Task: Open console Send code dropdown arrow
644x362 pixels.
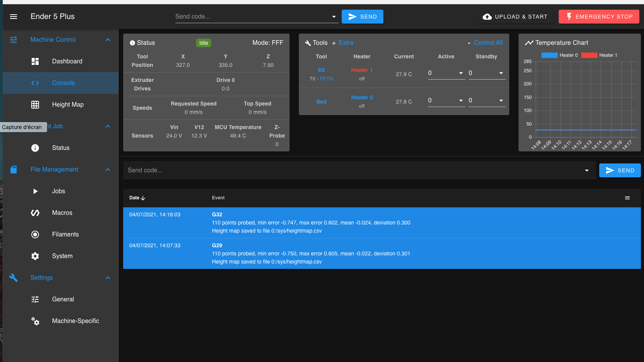Action: [x=587, y=170]
